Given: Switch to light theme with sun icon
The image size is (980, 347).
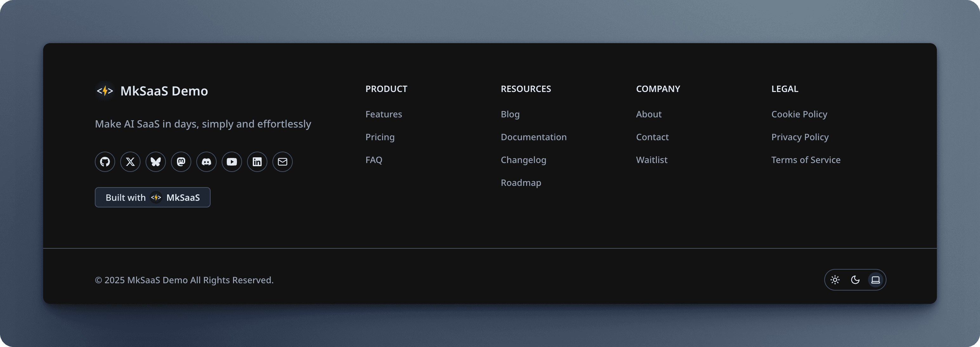Looking at the screenshot, I should click(835, 280).
